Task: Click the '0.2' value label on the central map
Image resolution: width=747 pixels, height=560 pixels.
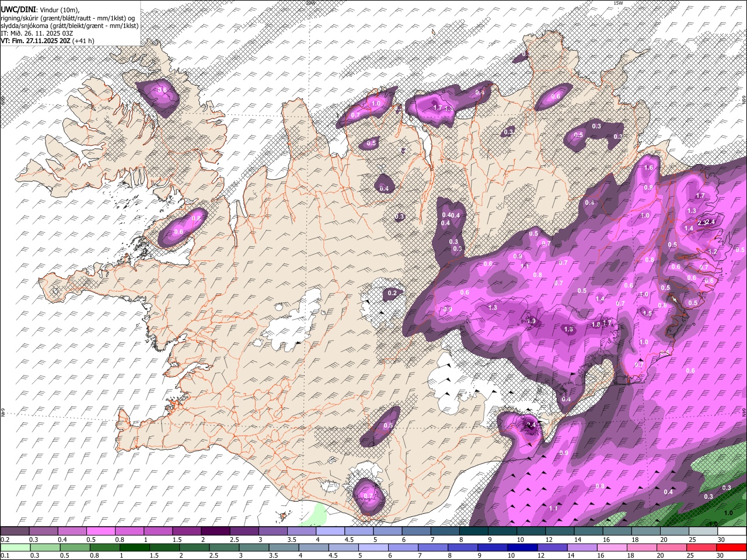Action: [x=392, y=293]
